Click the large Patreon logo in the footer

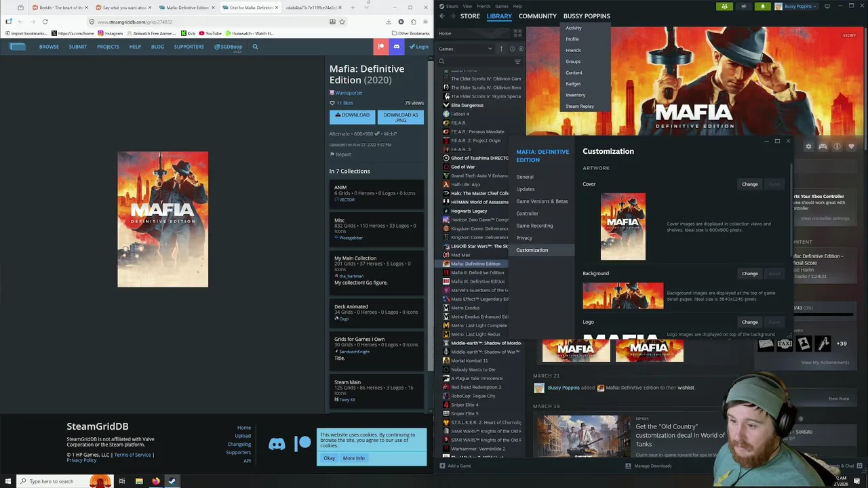click(303, 444)
